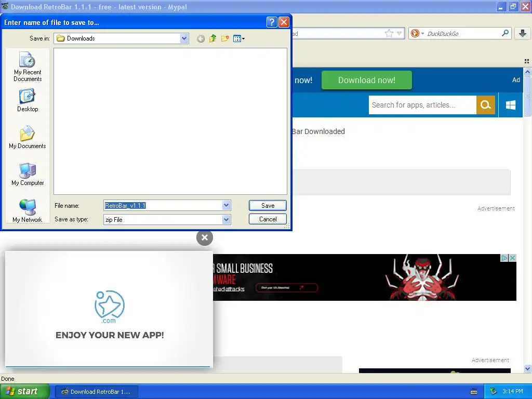Click the dialog Help question mark button
Screen dimensions: 532x399
click(272, 22)
